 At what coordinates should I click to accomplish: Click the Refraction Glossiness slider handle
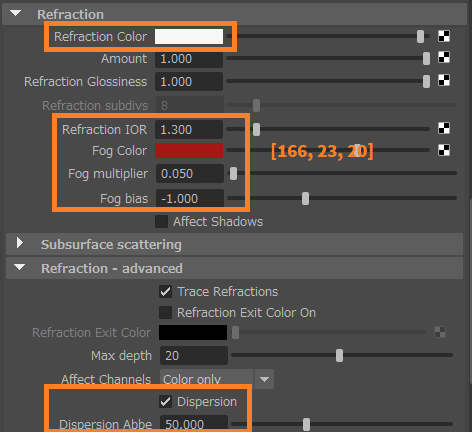426,81
